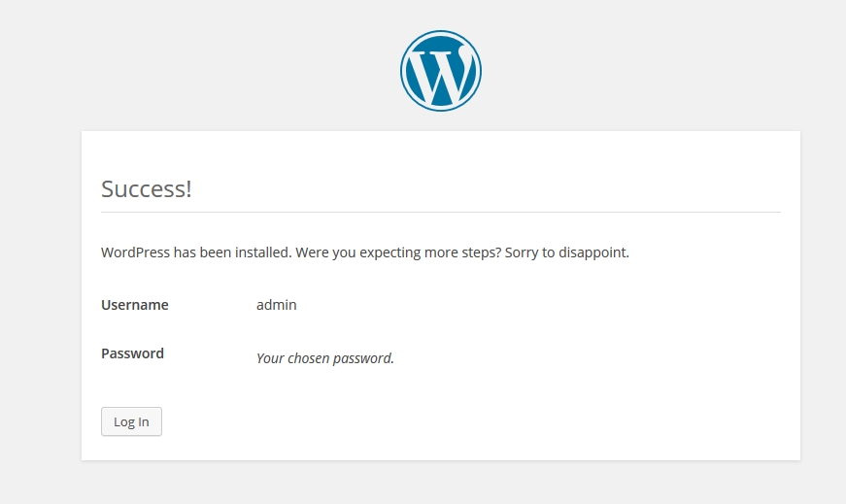The width and height of the screenshot is (846, 504).
Task: Click the admin username value
Action: click(277, 305)
